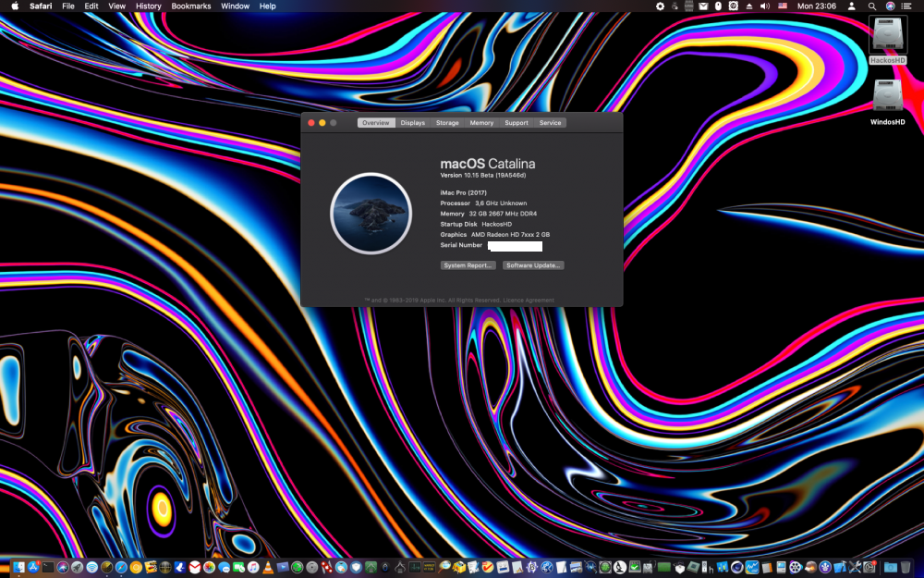Image resolution: width=924 pixels, height=578 pixels.
Task: Click the gear icon in menu bar
Action: pos(660,6)
